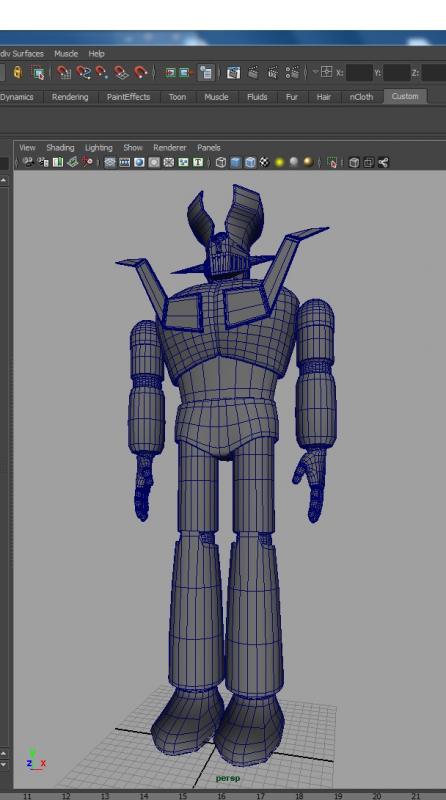Viewport: 446px width, 800px height.
Task: Open inputs to selected object
Action: coord(170,73)
